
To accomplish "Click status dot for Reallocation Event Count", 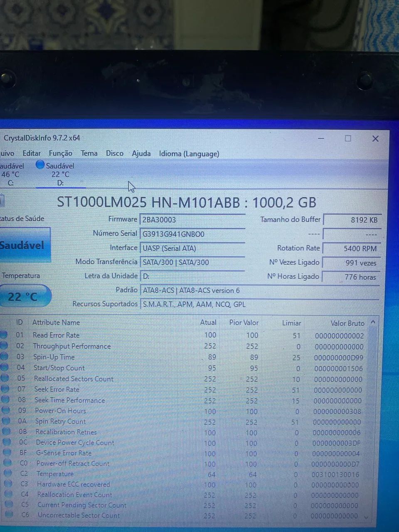I will pyautogui.click(x=9, y=494).
